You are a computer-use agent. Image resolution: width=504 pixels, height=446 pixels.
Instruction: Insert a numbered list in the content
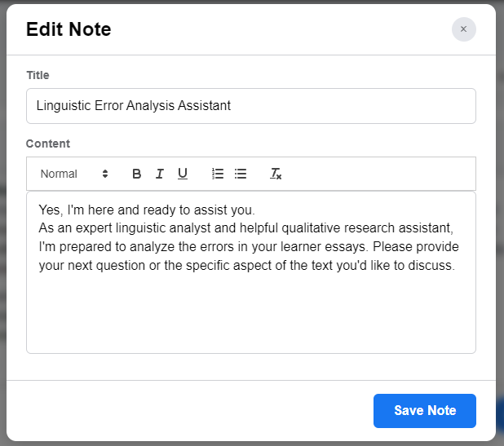click(218, 174)
